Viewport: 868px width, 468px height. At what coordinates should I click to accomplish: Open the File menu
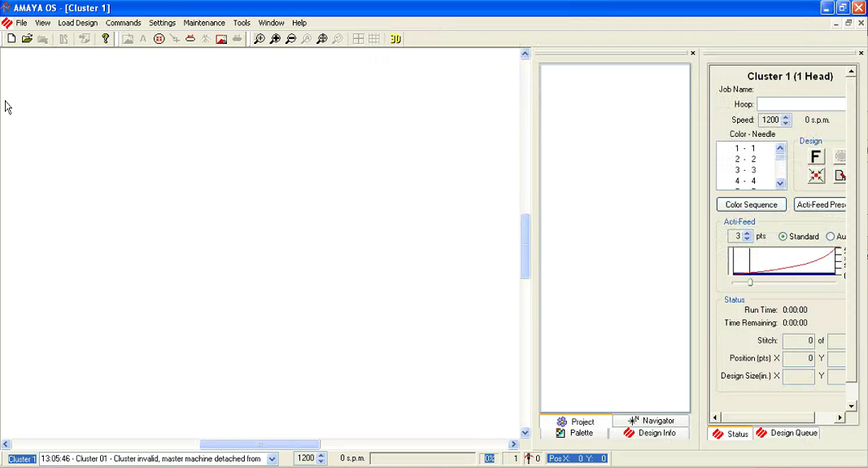[x=22, y=24]
